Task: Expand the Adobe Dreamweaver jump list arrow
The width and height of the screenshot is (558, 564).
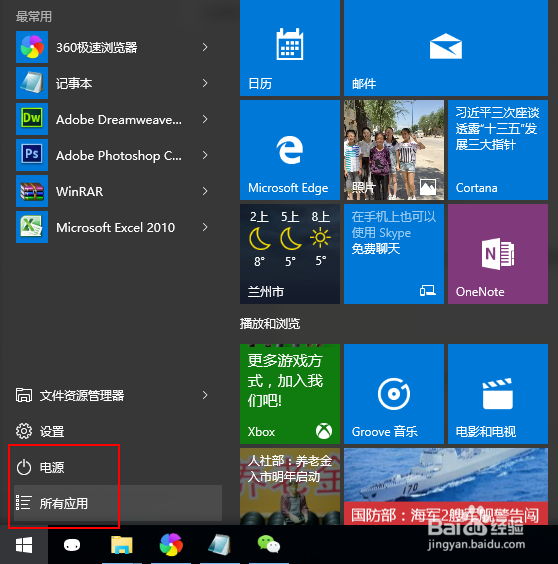Action: coord(205,119)
